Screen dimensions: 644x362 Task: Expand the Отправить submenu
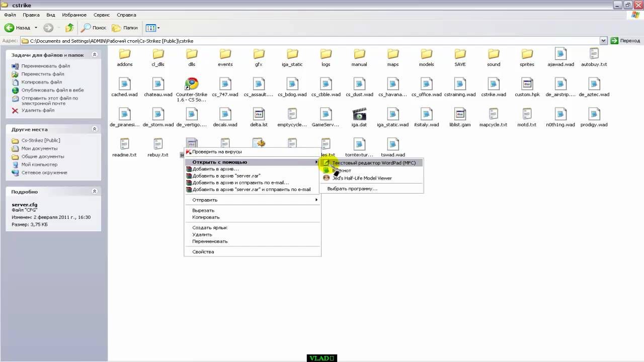point(253,200)
